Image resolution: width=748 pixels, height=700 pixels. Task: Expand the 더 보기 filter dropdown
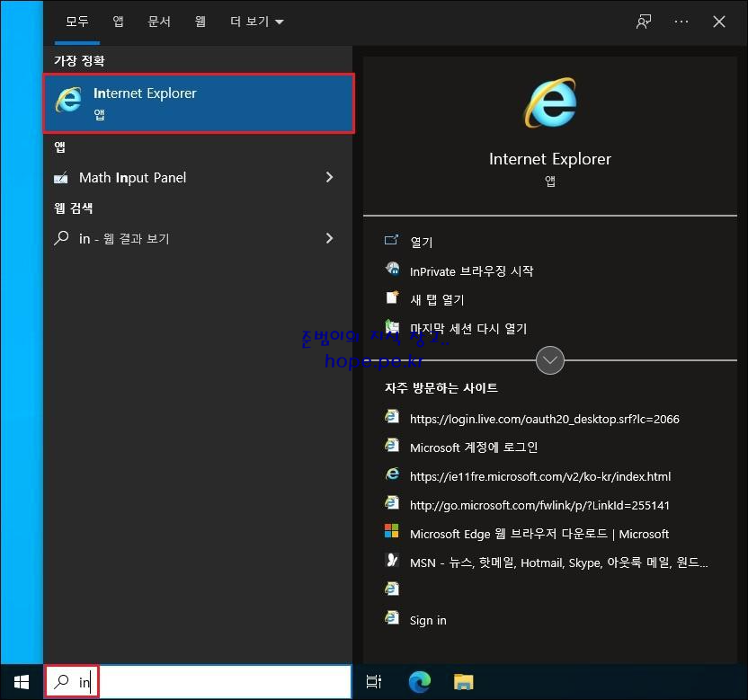click(x=256, y=22)
